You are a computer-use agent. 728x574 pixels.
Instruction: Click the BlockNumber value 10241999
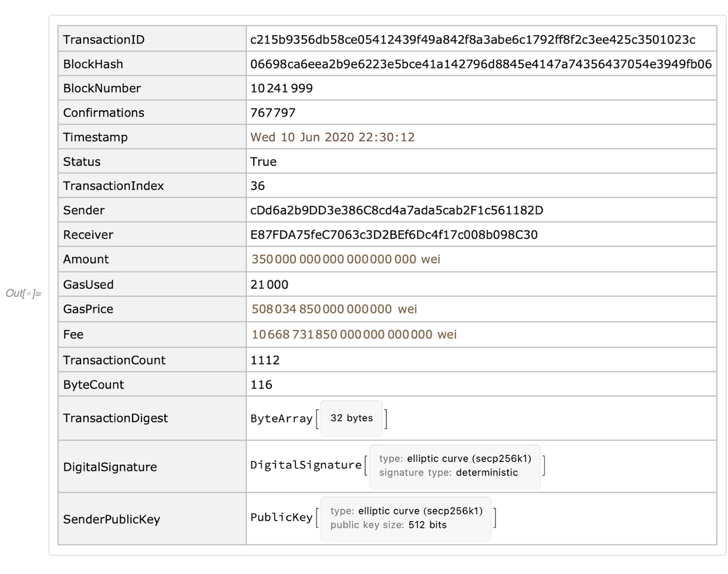click(x=282, y=89)
